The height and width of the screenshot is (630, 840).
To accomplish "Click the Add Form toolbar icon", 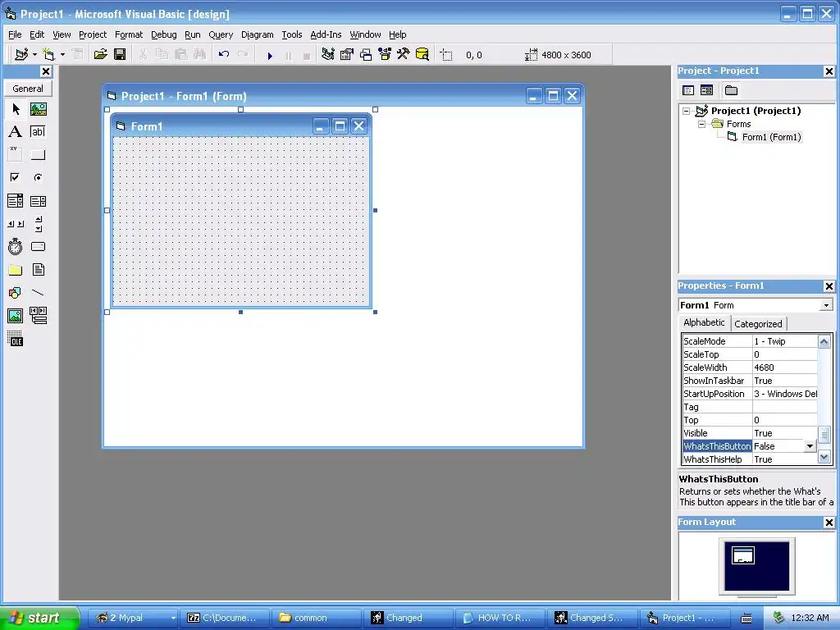I will coord(48,55).
